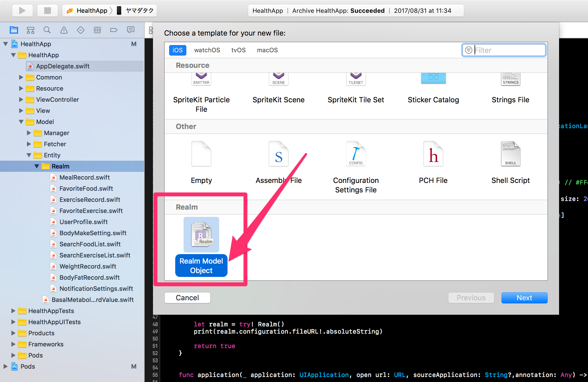The height and width of the screenshot is (382, 588).
Task: Choose the Shell Script template icon
Action: coord(511,153)
